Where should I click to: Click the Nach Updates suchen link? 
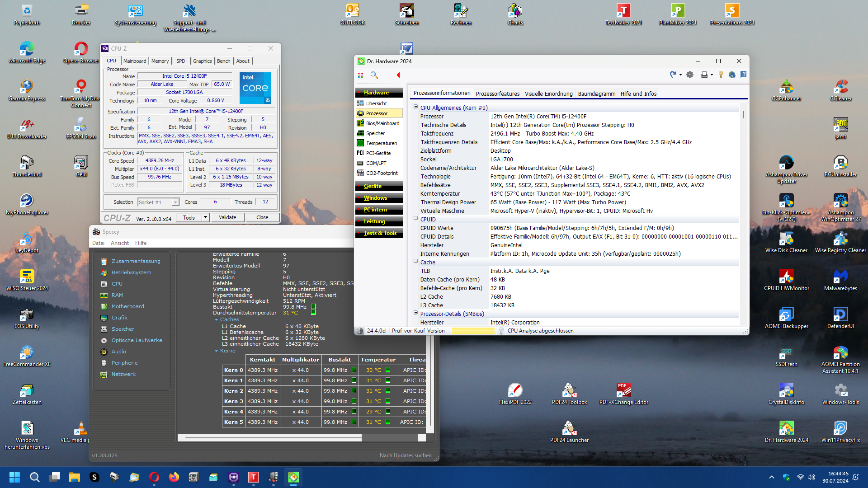point(406,455)
